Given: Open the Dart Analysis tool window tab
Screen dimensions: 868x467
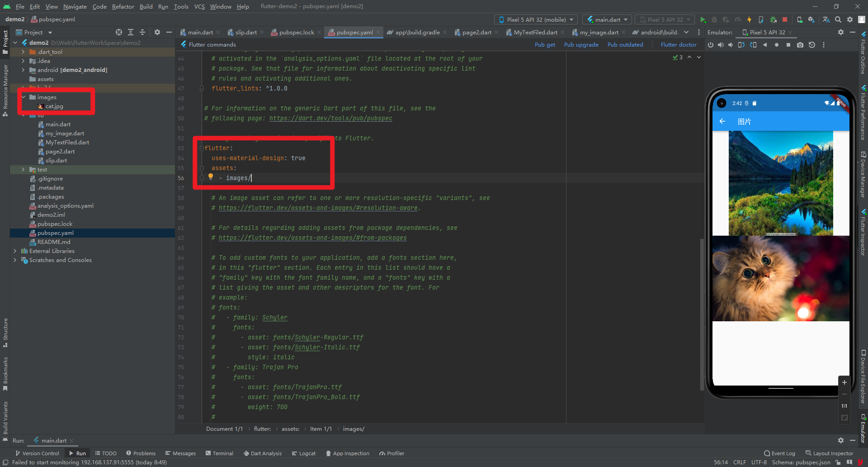Looking at the screenshot, I should click(x=262, y=453).
